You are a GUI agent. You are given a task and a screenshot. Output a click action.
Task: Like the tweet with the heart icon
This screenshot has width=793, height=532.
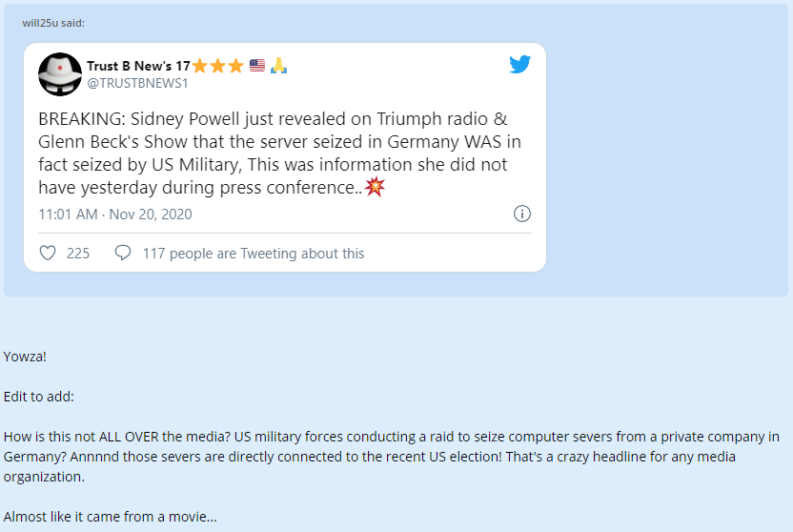[x=48, y=253]
